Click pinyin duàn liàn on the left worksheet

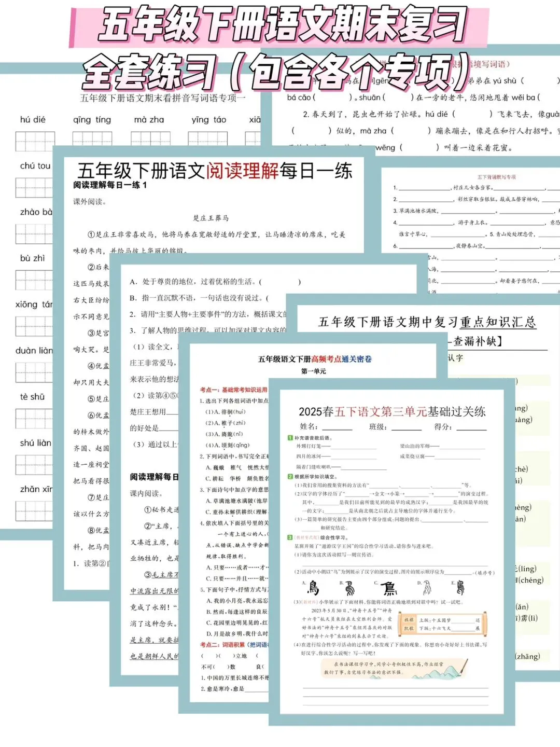click(x=34, y=351)
